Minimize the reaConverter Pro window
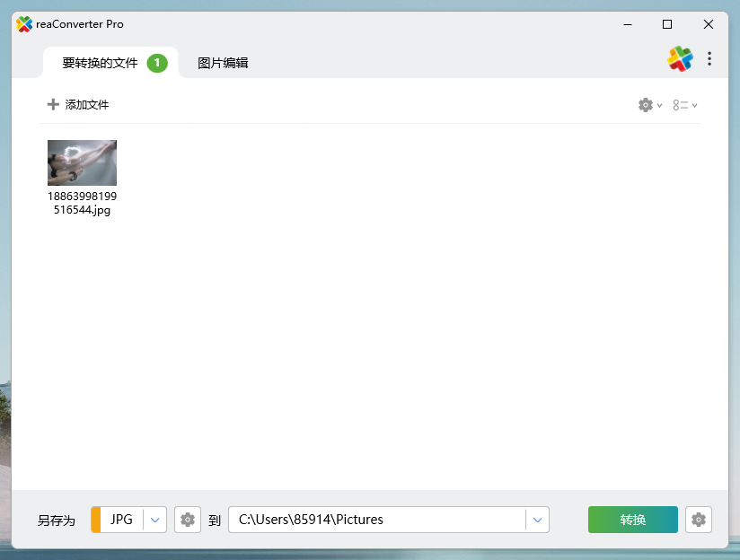 point(628,24)
